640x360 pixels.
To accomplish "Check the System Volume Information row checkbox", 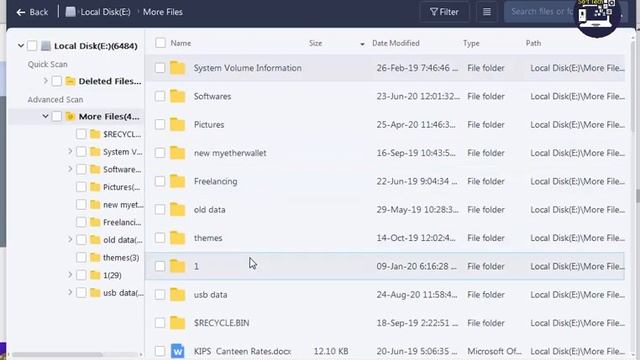I will click(x=160, y=68).
